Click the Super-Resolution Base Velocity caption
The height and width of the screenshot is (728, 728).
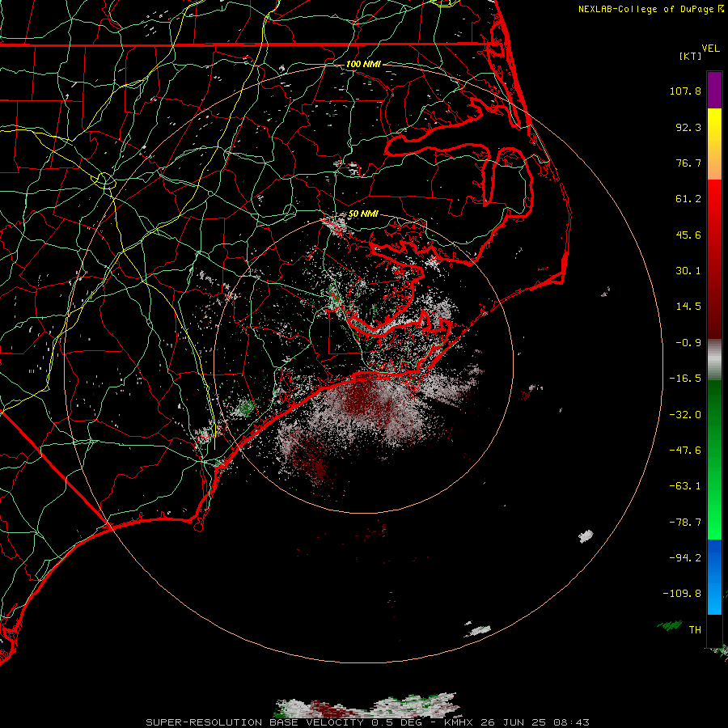click(x=368, y=722)
